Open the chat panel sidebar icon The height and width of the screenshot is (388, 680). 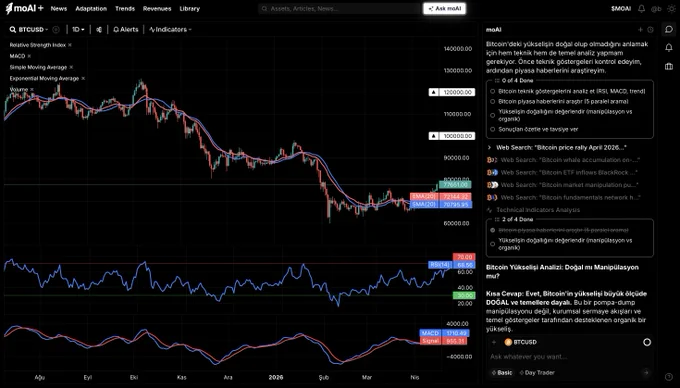(669, 29)
